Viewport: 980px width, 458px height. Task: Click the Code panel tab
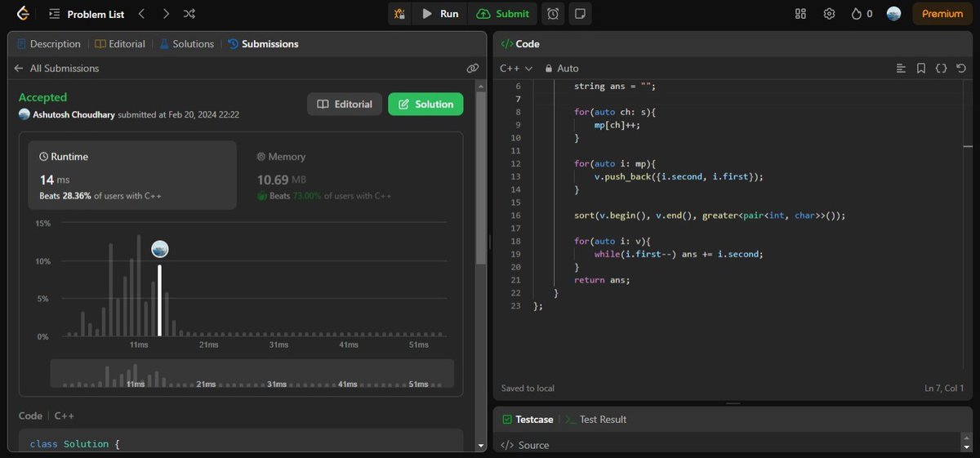[520, 44]
